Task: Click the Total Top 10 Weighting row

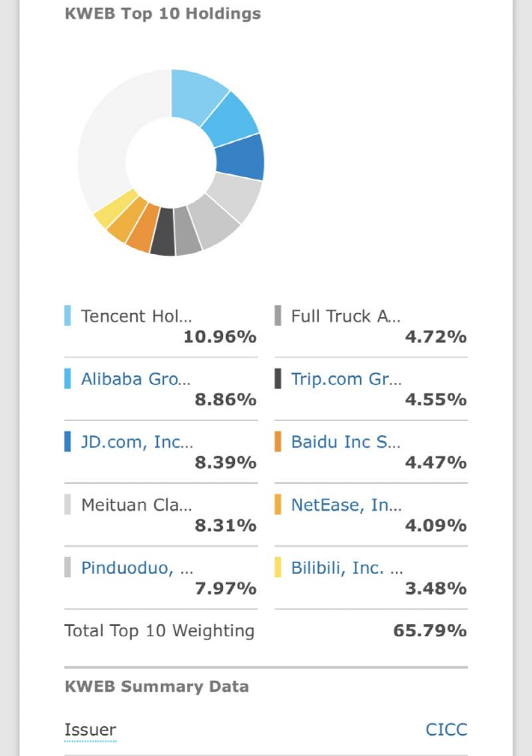Action: [x=266, y=630]
